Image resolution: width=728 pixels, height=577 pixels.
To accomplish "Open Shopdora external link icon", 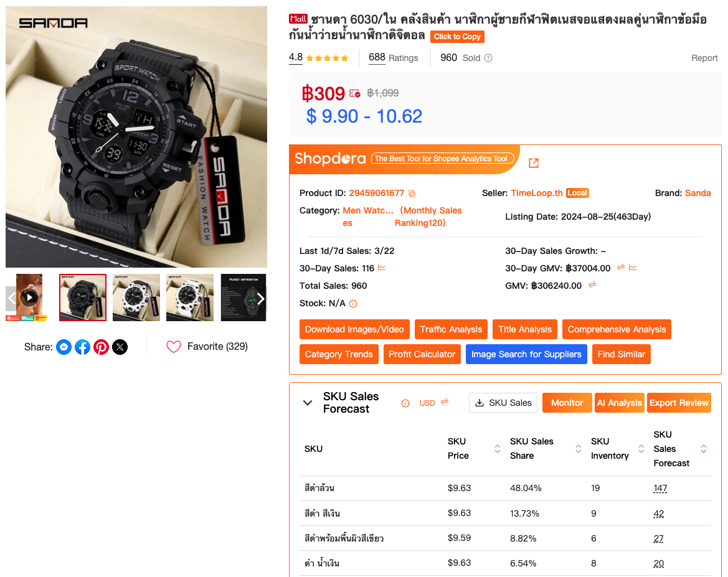I will coord(534,163).
